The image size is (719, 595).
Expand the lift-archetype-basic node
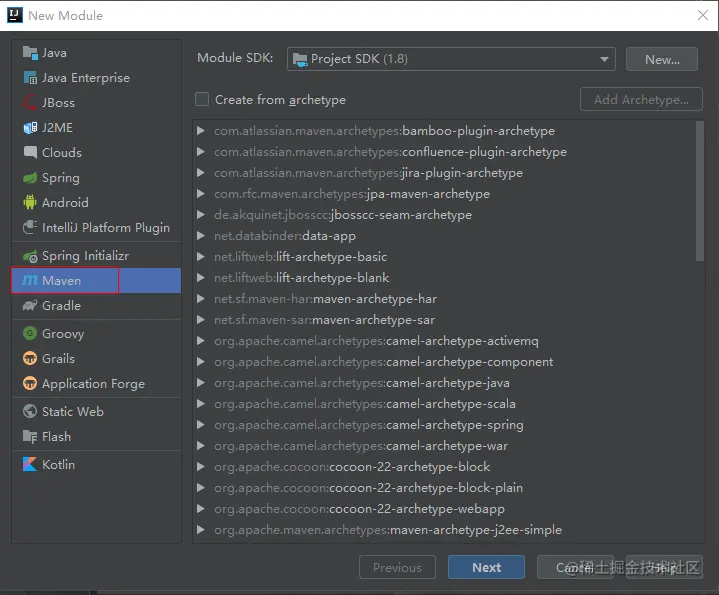coord(201,257)
